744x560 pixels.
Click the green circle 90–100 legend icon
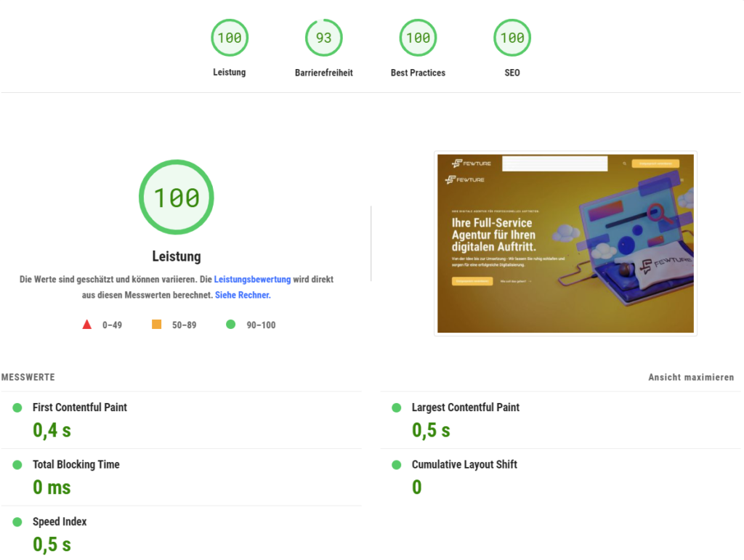230,325
